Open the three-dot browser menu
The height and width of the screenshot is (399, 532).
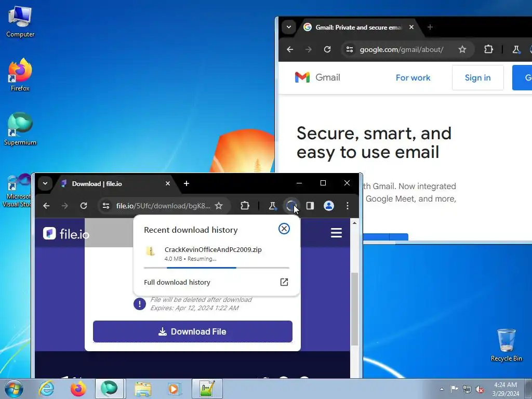click(348, 206)
